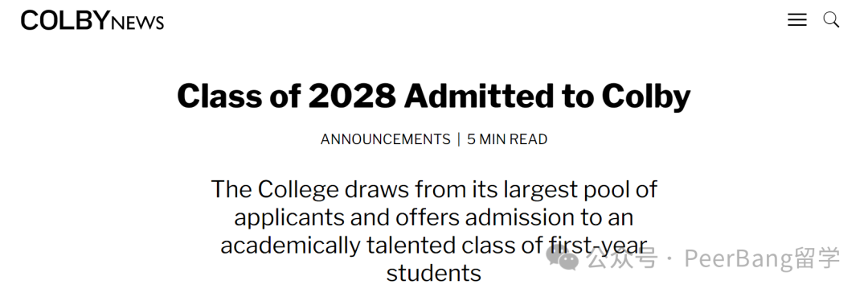Select the NEWS word in the logo
The image size is (868, 293).
pyautogui.click(x=138, y=23)
